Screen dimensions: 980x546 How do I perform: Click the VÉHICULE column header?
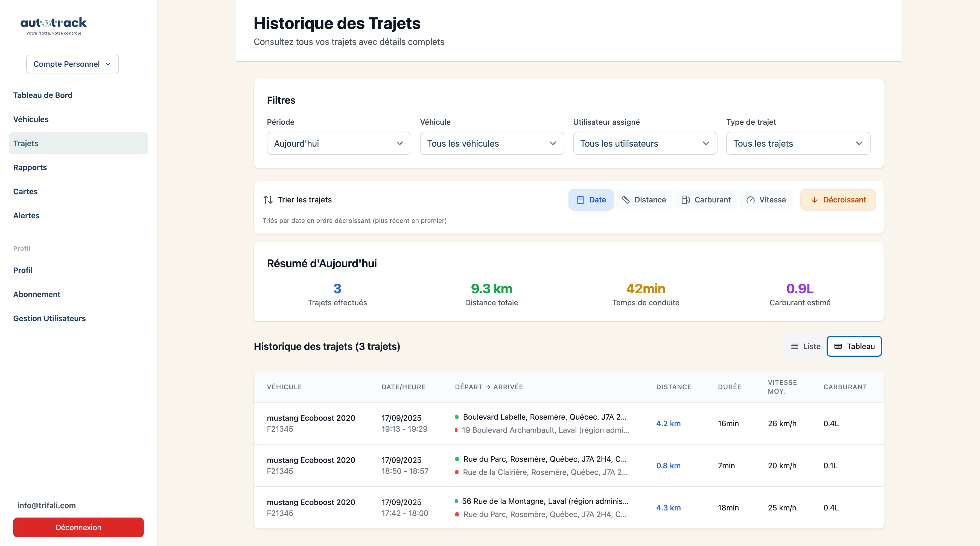coord(285,387)
